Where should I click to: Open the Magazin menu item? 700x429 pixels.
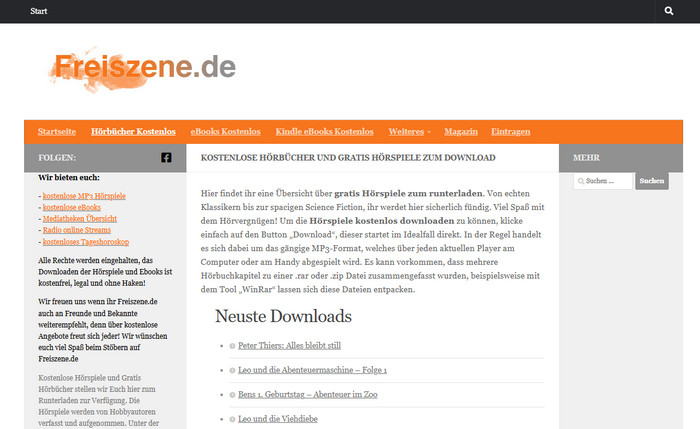[461, 132]
